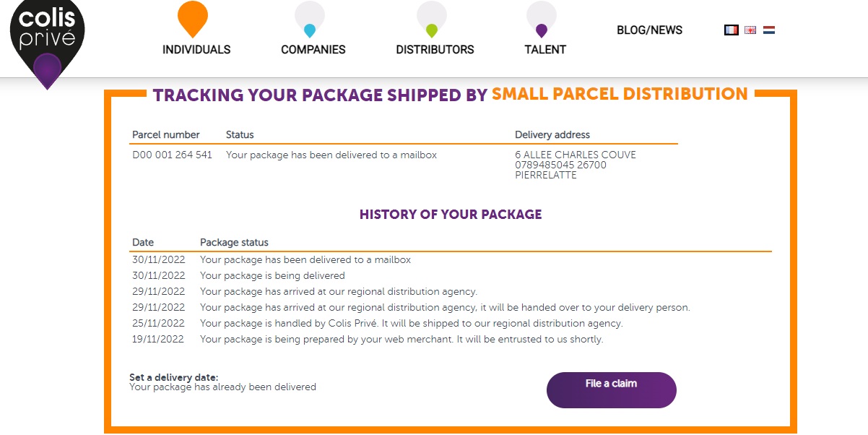Viewport: 868px width, 435px height.
Task: Click the 'History of your package' heading
Action: 451,215
